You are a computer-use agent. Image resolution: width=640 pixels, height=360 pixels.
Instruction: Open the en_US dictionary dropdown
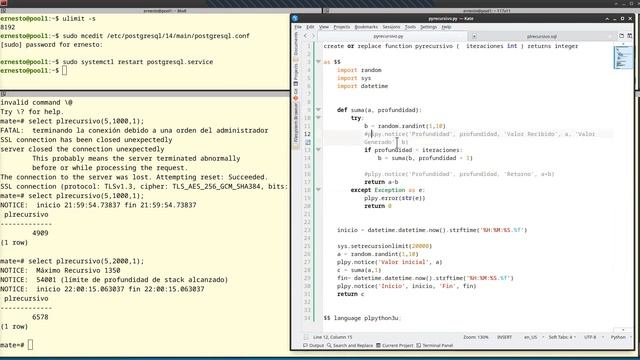pos(533,337)
